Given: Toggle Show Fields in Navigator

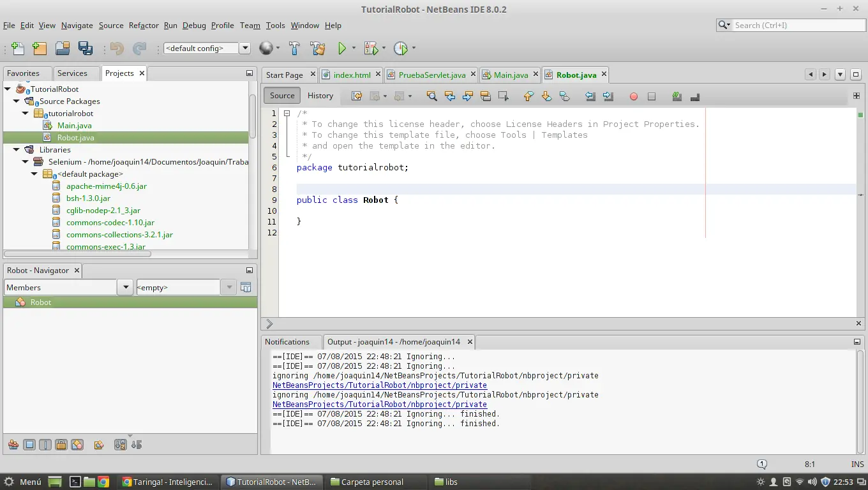Looking at the screenshot, I should [29, 445].
